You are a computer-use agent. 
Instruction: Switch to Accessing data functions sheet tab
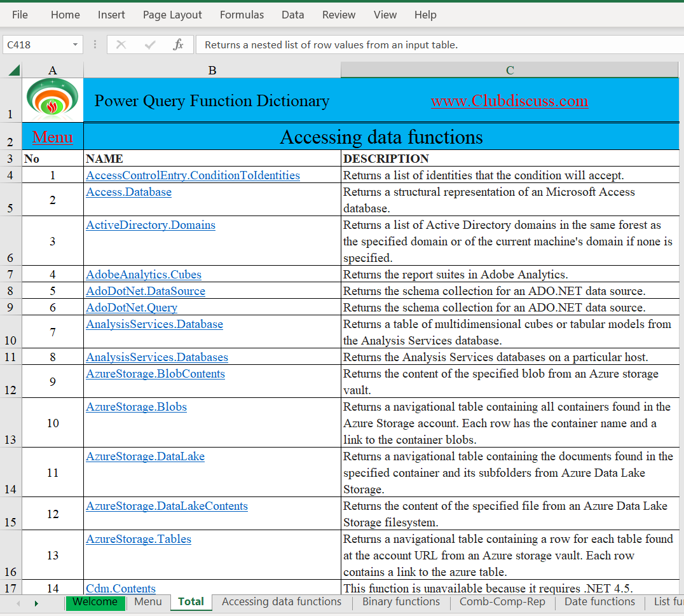282,602
